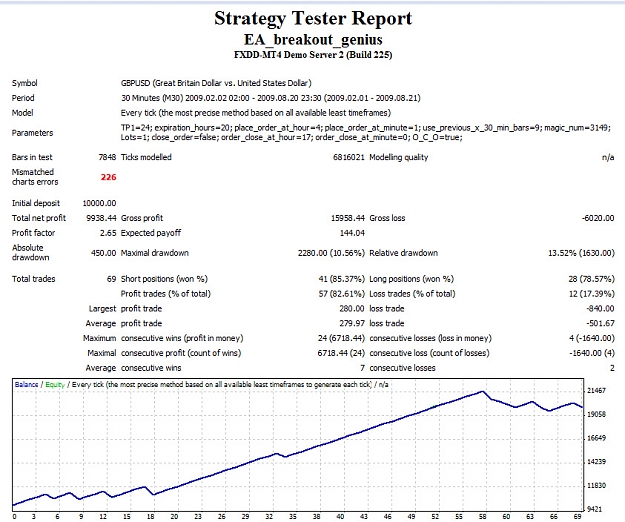Select the Bars in test value 7848
The width and height of the screenshot is (625, 522).
(107, 157)
